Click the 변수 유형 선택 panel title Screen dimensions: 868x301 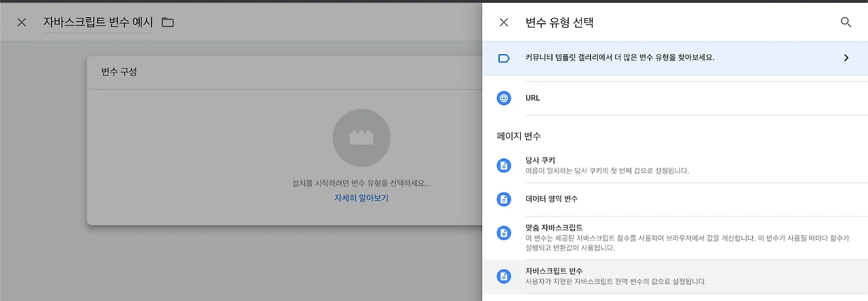point(559,22)
